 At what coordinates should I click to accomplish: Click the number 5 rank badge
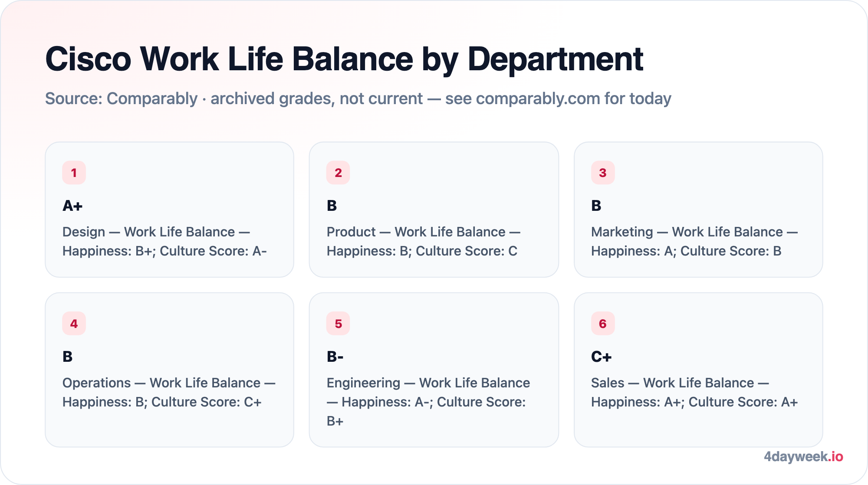tap(338, 324)
